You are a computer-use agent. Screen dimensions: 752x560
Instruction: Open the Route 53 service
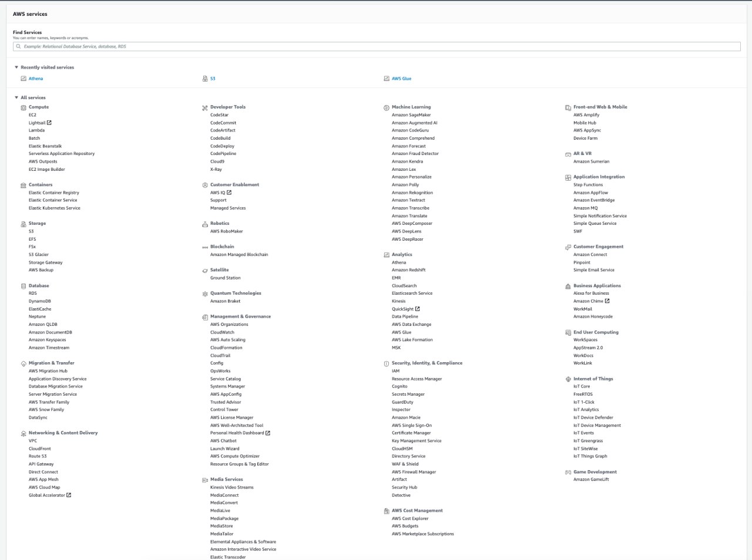point(38,456)
